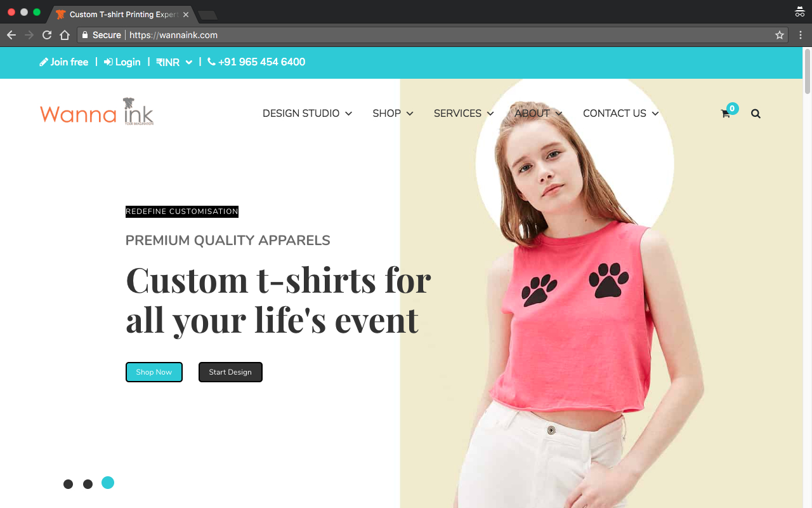
Task: Bookmark page with star icon
Action: pos(780,35)
